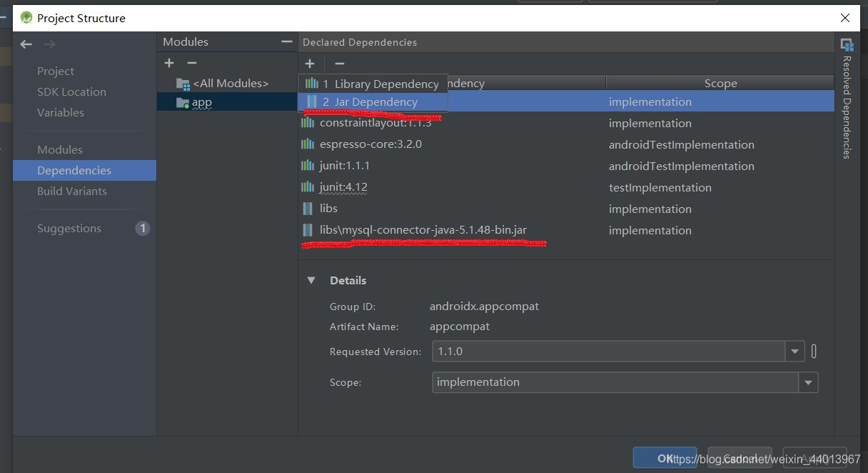Screen dimensions: 868x473
Task: Click testImplementation scope cell for junit:4.12
Action: 660,187
